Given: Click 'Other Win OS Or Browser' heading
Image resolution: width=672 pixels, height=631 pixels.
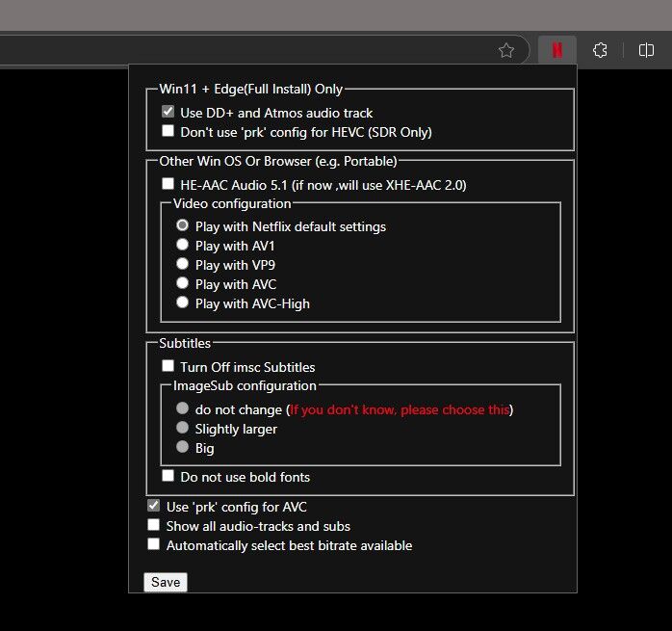Looking at the screenshot, I should click(278, 161).
